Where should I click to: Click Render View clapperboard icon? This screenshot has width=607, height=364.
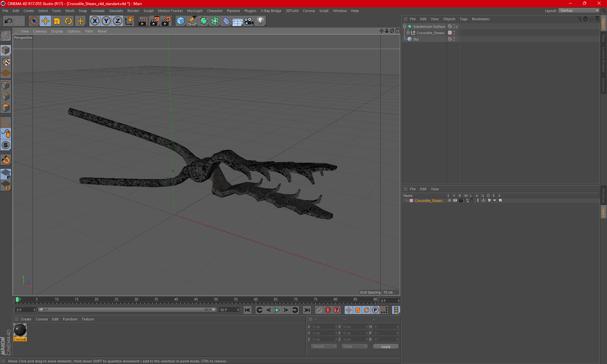pyautogui.click(x=143, y=21)
